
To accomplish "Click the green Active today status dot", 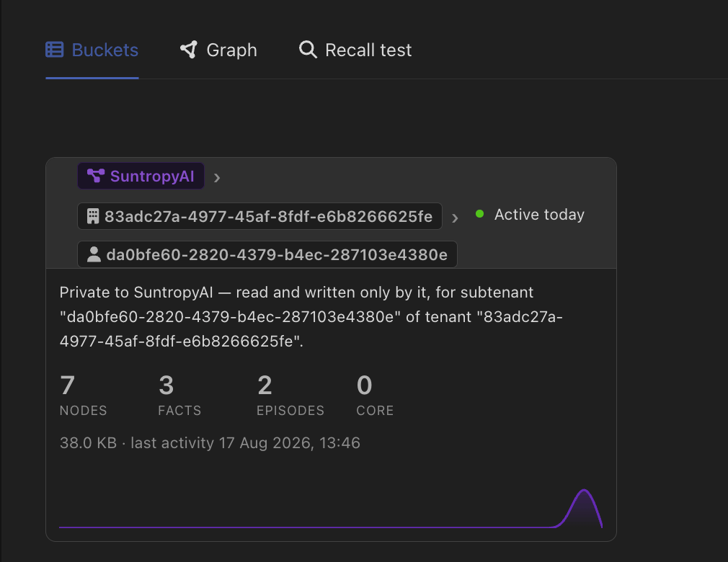I will 480,214.
